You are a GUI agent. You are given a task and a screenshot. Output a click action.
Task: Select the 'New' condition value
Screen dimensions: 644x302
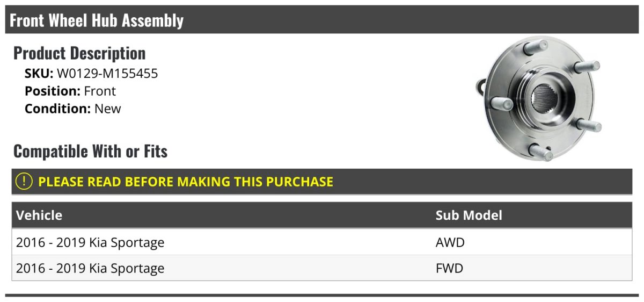click(x=108, y=109)
